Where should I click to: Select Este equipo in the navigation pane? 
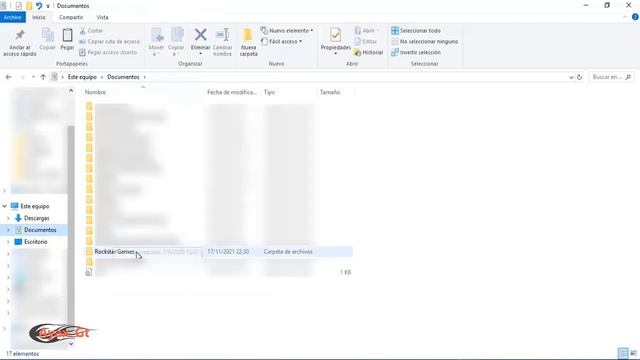pos(35,206)
